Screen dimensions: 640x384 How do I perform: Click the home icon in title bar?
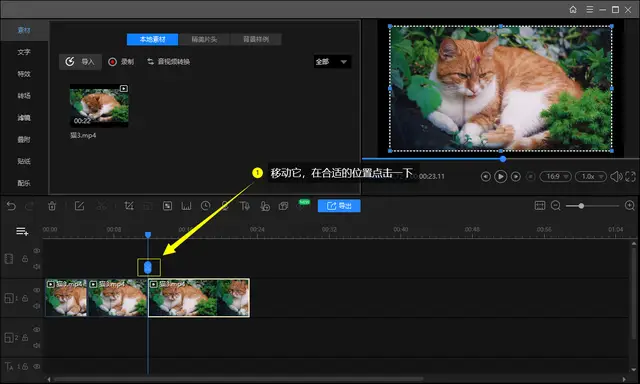(x=573, y=9)
